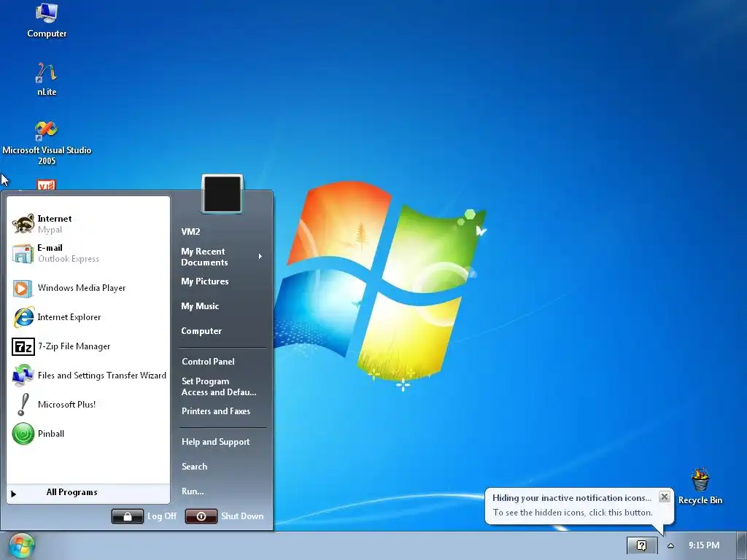
Task: Click the 7-Zip File Manager label
Action: tap(74, 346)
